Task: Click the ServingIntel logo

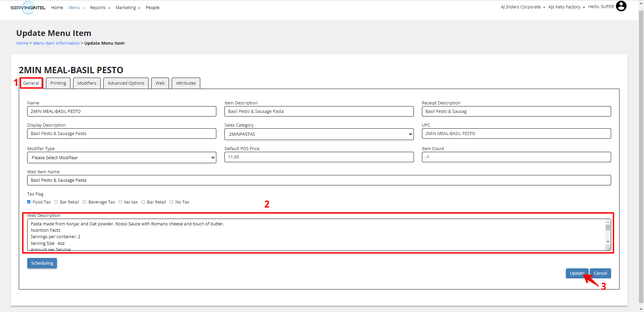Action: tap(28, 8)
